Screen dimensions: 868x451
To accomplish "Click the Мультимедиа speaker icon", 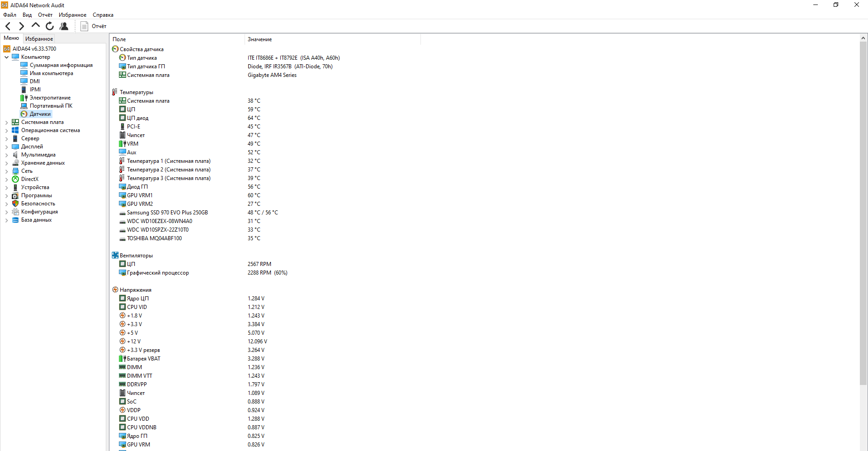I will [15, 155].
